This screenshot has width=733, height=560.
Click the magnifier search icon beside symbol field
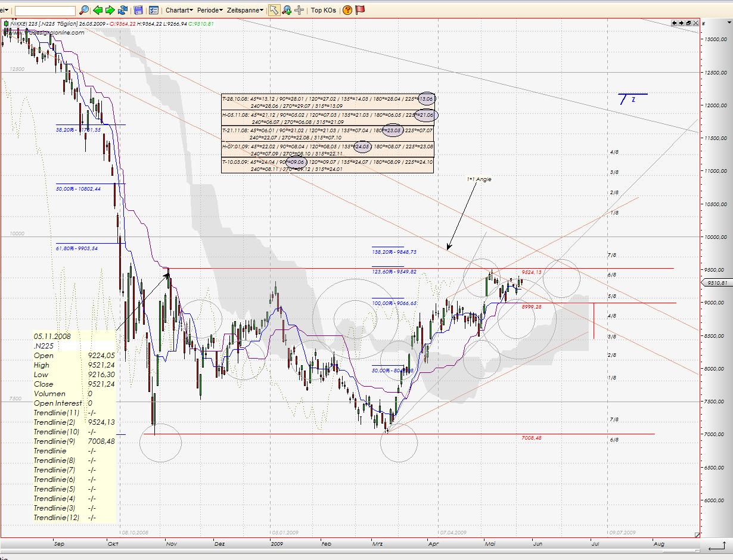click(84, 10)
